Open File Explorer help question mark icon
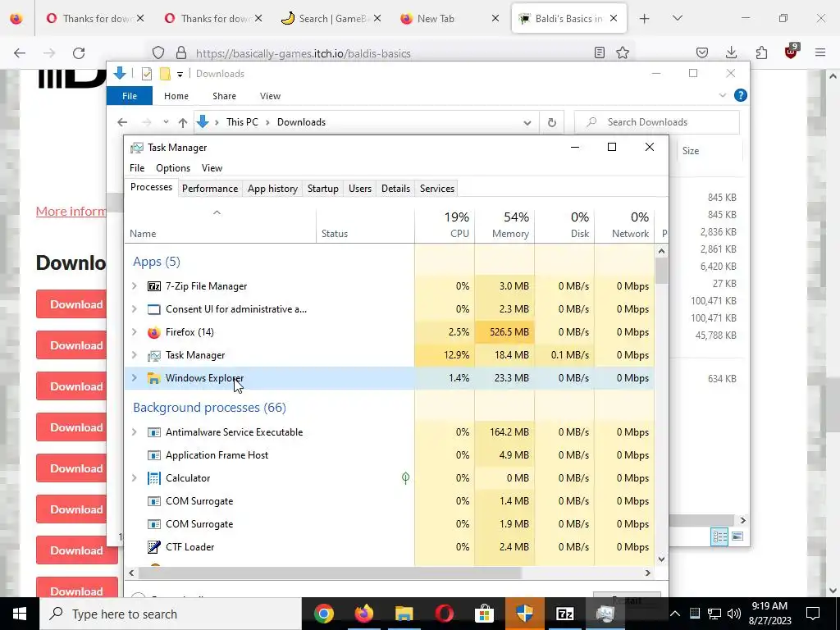The height and width of the screenshot is (630, 840). click(x=741, y=95)
